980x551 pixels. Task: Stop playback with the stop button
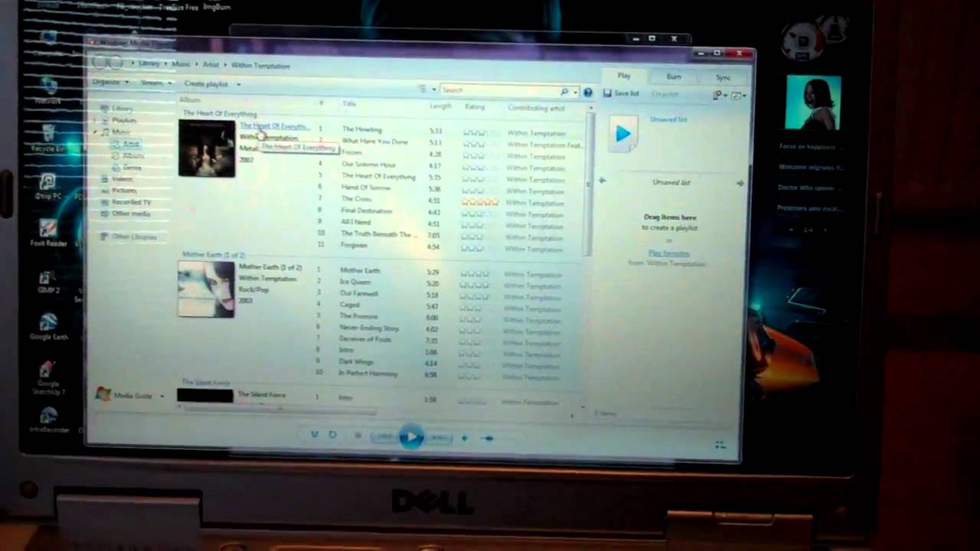coord(358,435)
